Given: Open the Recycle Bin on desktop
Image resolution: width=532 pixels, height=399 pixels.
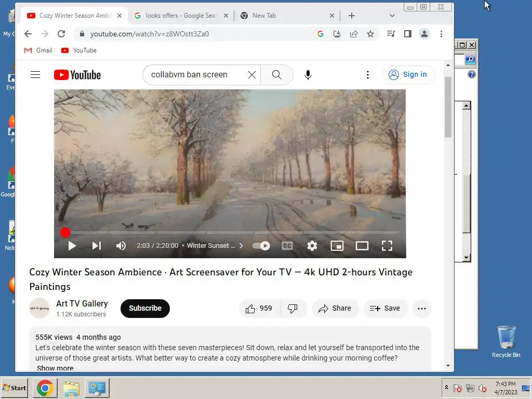Looking at the screenshot, I should point(506,341).
